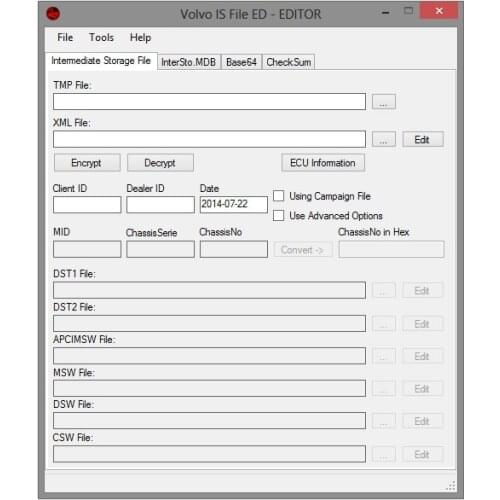The image size is (500, 500).
Task: Click Edit next to APCIMSW File
Action: click(x=423, y=356)
